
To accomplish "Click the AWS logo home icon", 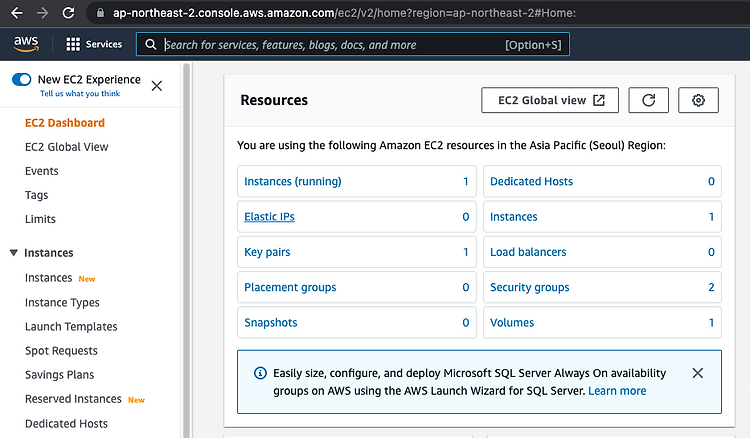I will click(x=25, y=44).
